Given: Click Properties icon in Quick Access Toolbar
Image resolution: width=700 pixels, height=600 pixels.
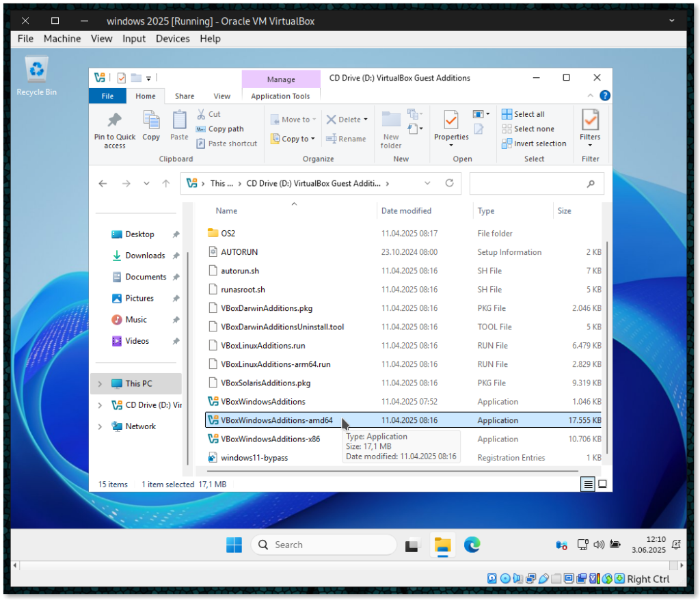Looking at the screenshot, I should pyautogui.click(x=122, y=78).
